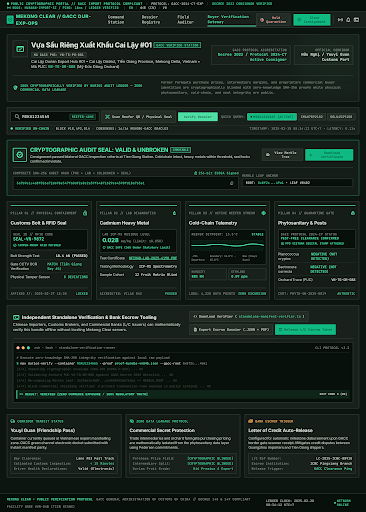Click the Letter of Credit Auto-Release heading
This screenshot has width=366, height=512.
coord(280,430)
